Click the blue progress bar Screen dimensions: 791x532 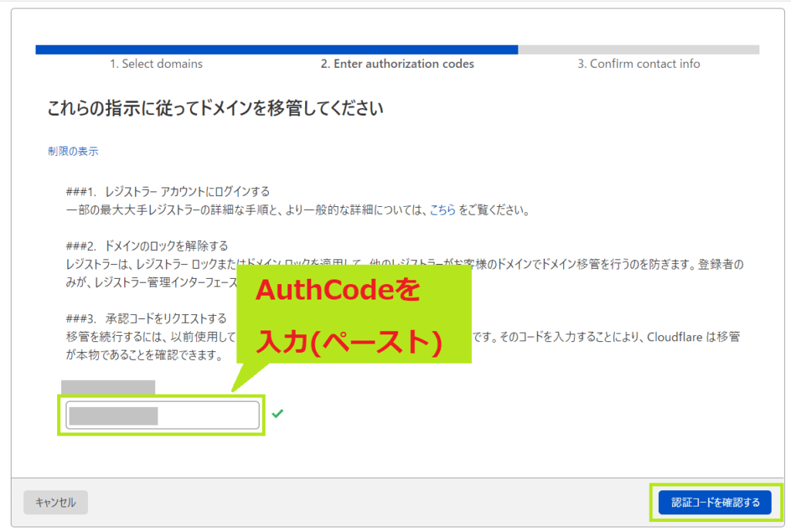277,49
